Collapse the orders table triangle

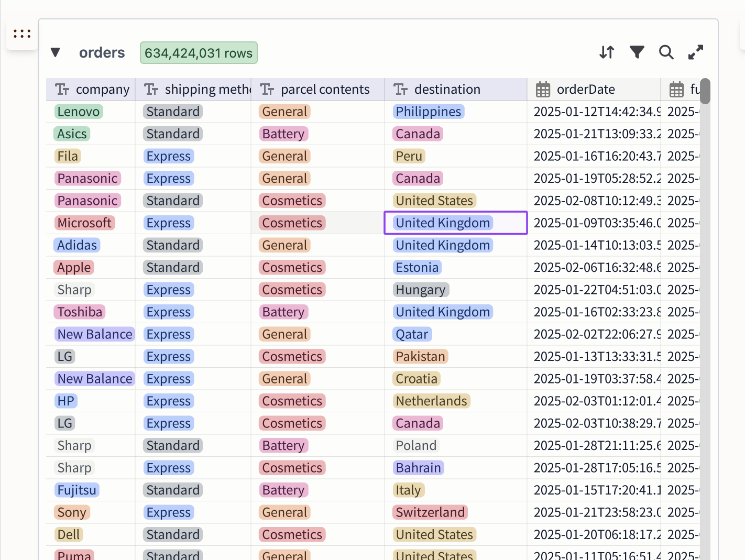(x=56, y=52)
